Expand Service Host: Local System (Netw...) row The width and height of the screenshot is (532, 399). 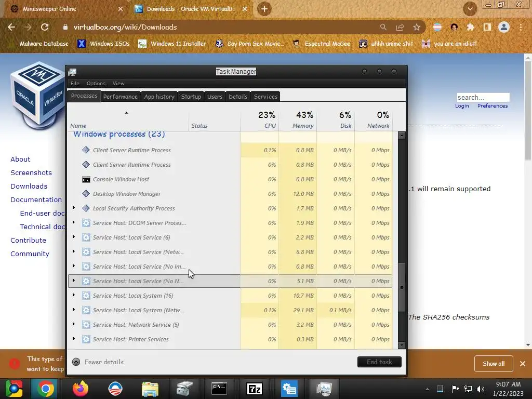[x=74, y=310]
